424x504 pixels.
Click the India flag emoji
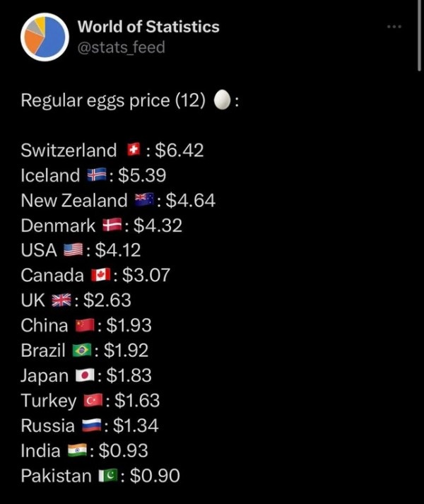(76, 451)
